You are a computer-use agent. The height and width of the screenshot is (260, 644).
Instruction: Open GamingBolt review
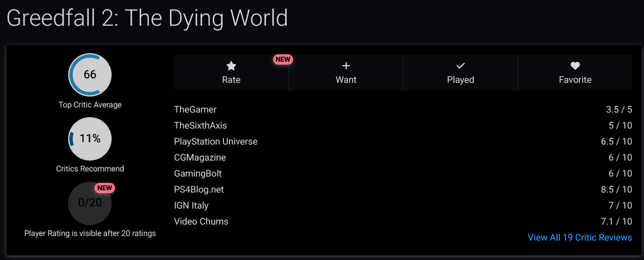tap(198, 174)
